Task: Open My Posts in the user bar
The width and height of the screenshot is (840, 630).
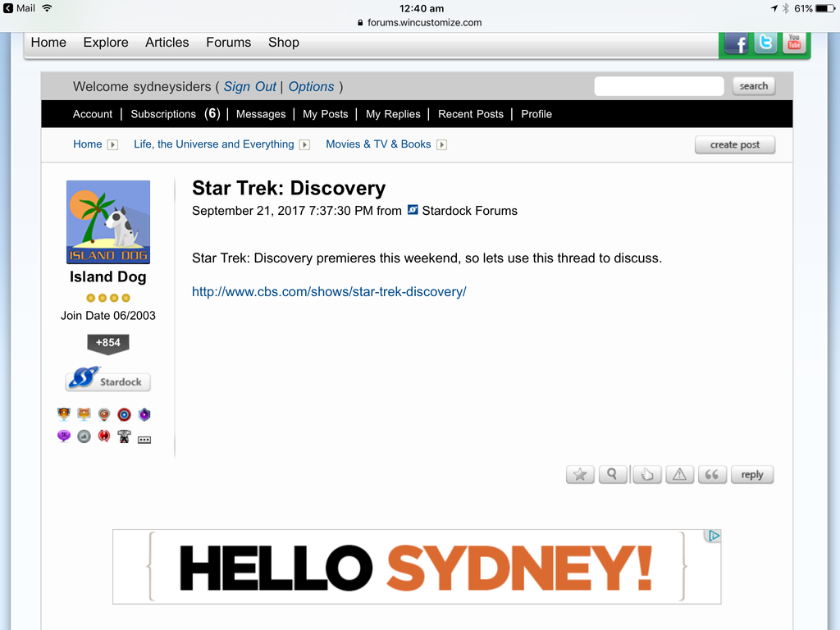Action: tap(325, 114)
